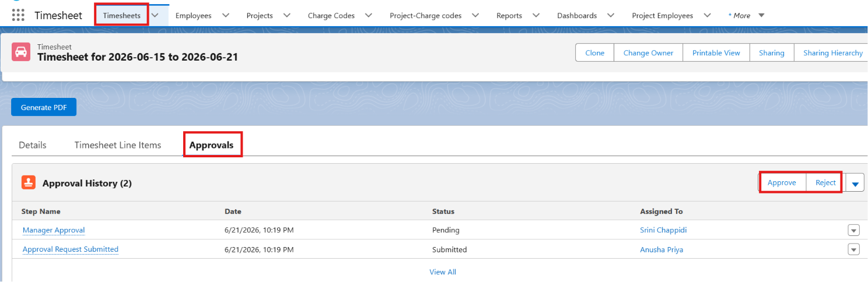This screenshot has height=282, width=868.
Task: Click the Approval History stamp icon
Action: pyautogui.click(x=29, y=182)
